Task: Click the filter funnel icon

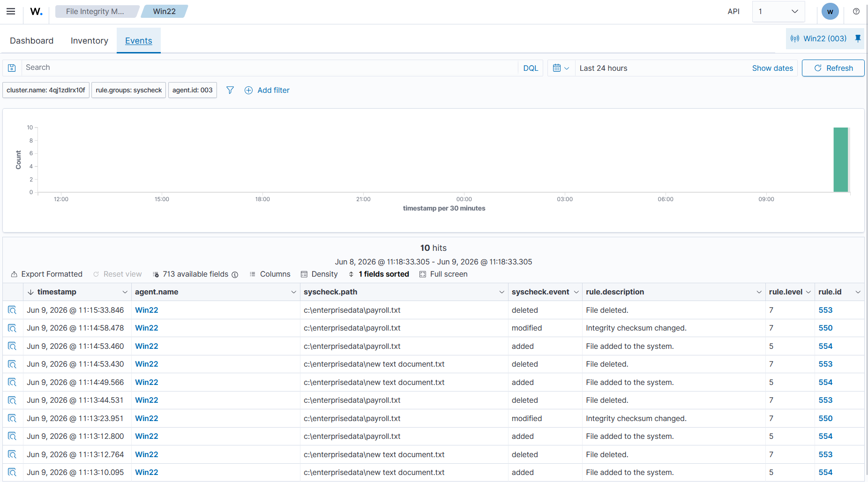Action: [230, 90]
